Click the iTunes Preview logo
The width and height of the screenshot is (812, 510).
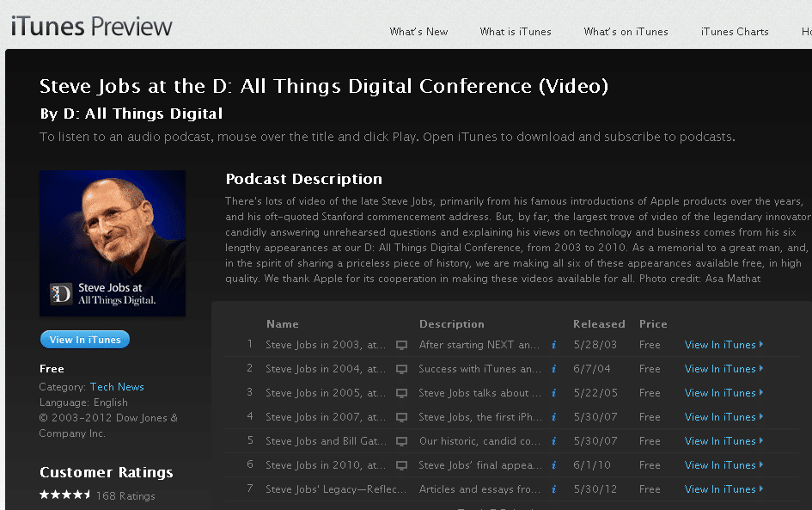pos(92,27)
